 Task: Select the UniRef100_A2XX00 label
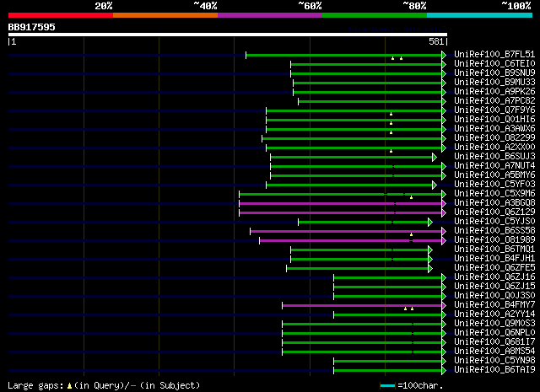[x=494, y=147]
